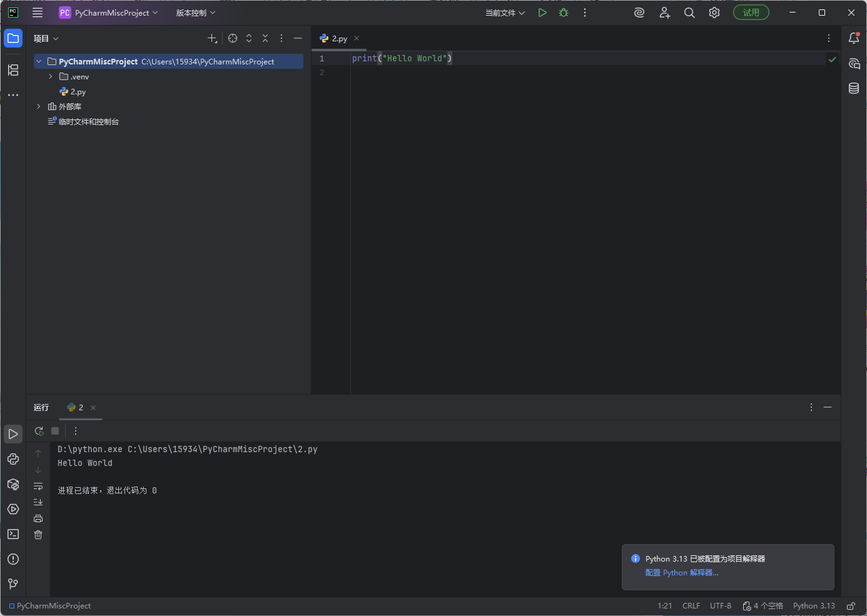867x616 pixels.
Task: Toggle the Project tool window open
Action: pos(13,38)
